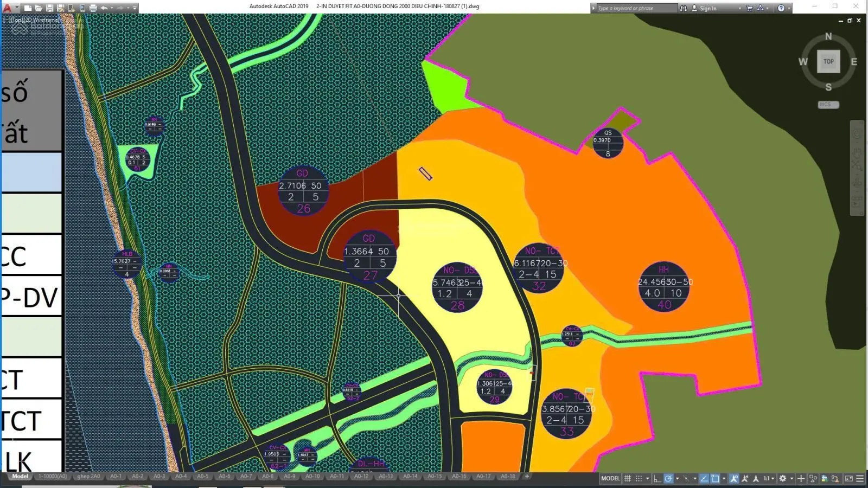This screenshot has width=868, height=488.
Task: Undo the last action
Action: (104, 8)
